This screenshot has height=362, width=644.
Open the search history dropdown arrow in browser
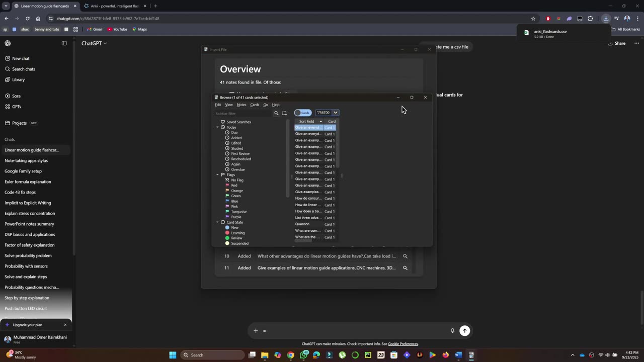click(336, 113)
